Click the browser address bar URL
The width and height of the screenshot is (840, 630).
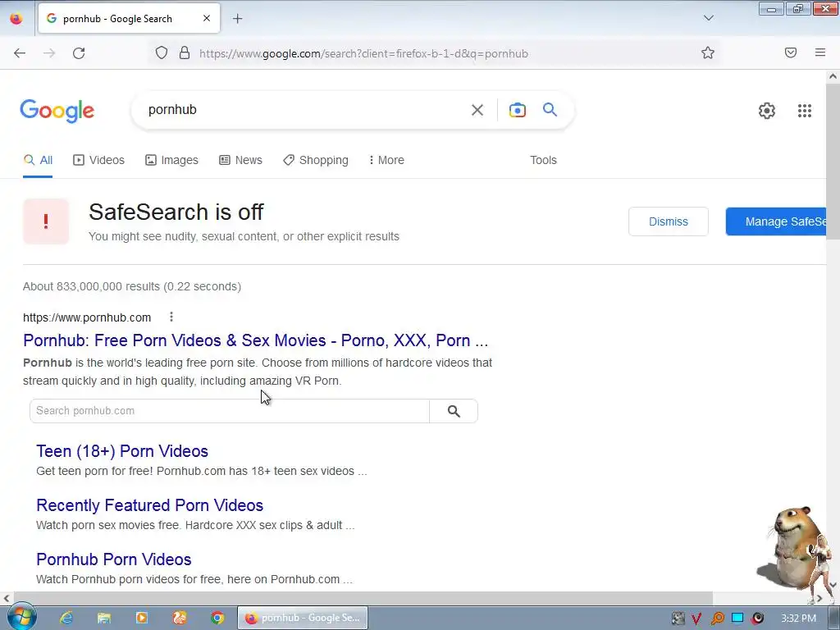tap(363, 53)
